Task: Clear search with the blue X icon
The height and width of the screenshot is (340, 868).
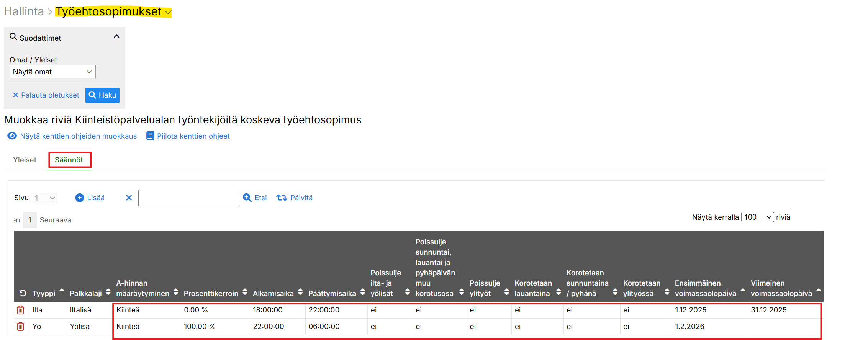Action: tap(129, 198)
